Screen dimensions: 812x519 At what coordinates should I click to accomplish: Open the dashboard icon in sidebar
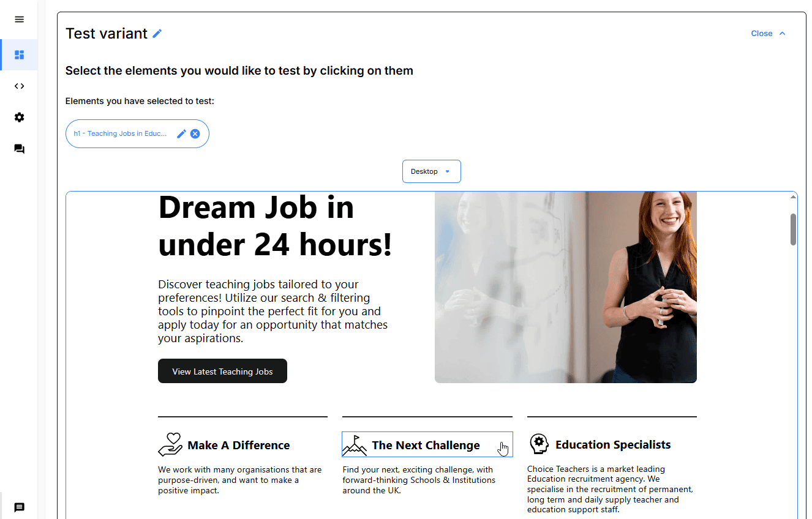point(19,55)
